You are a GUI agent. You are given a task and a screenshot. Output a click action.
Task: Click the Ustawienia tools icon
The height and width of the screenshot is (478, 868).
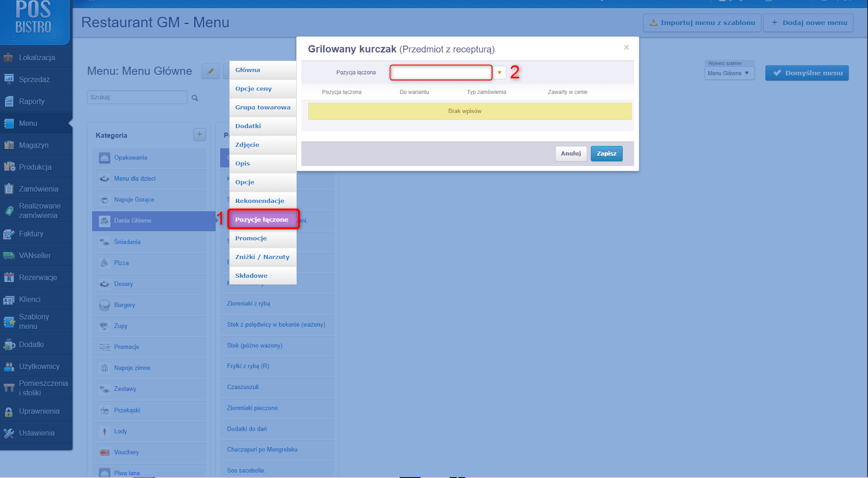click(9, 433)
